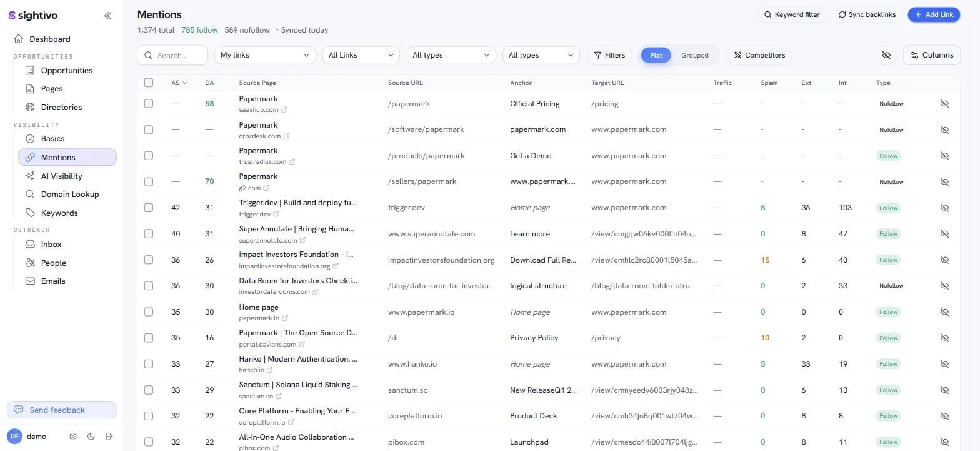The height and width of the screenshot is (451, 980).
Task: Toggle hidden links eye icon in toolbar
Action: (886, 55)
